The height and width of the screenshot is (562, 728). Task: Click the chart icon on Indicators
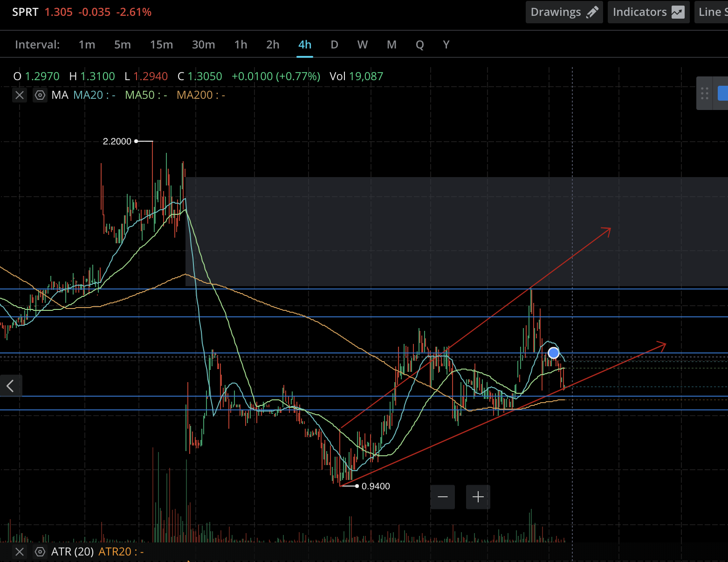click(678, 12)
